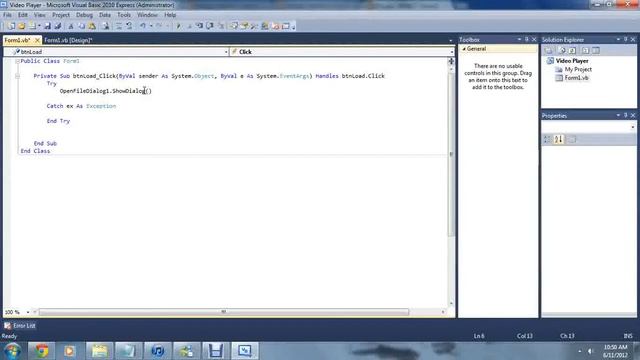Screen dimensions: 640x360
Task: Click the Save All icon
Action: click(x=58, y=26)
